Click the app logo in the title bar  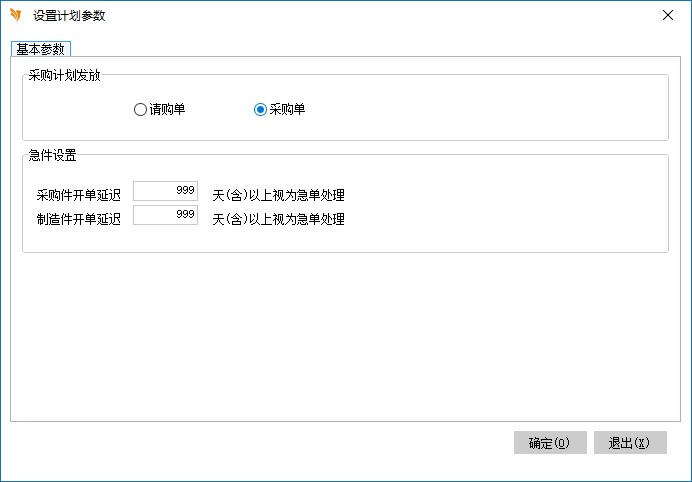(15, 16)
